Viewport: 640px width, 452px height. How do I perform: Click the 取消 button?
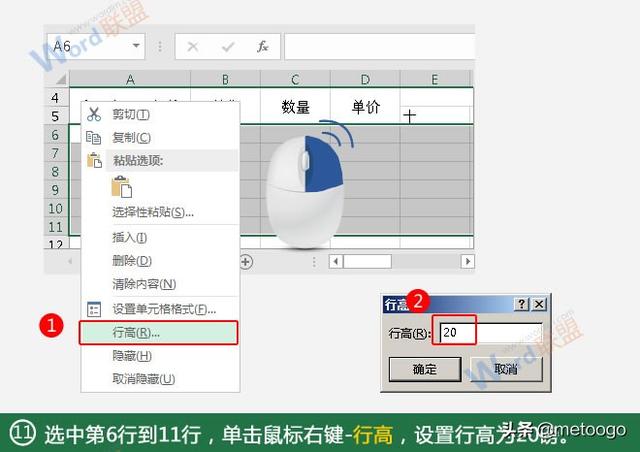point(506,370)
